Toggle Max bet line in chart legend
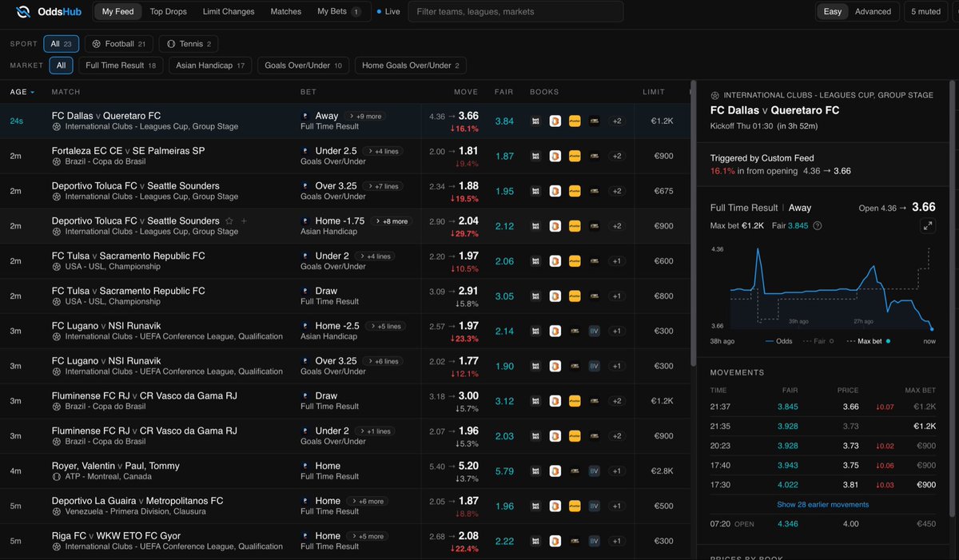This screenshot has width=959, height=560. coord(869,341)
